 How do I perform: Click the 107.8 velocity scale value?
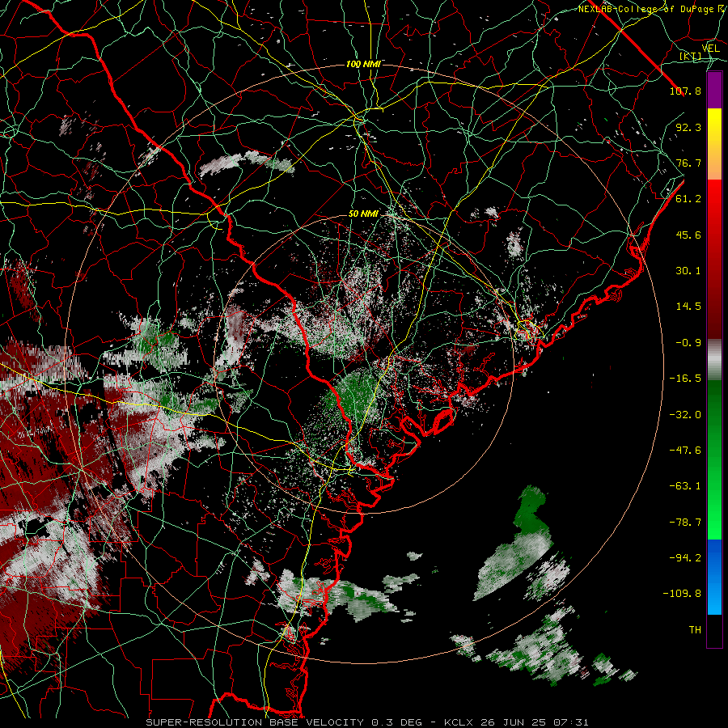685,91
